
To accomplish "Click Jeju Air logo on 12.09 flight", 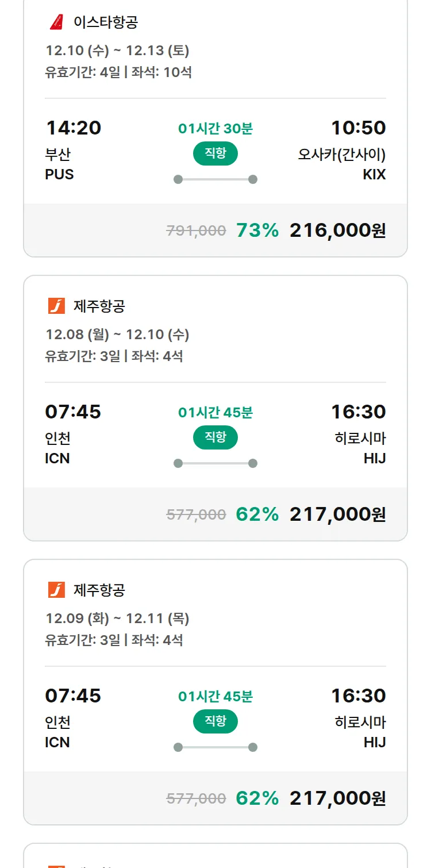I will pyautogui.click(x=56, y=590).
